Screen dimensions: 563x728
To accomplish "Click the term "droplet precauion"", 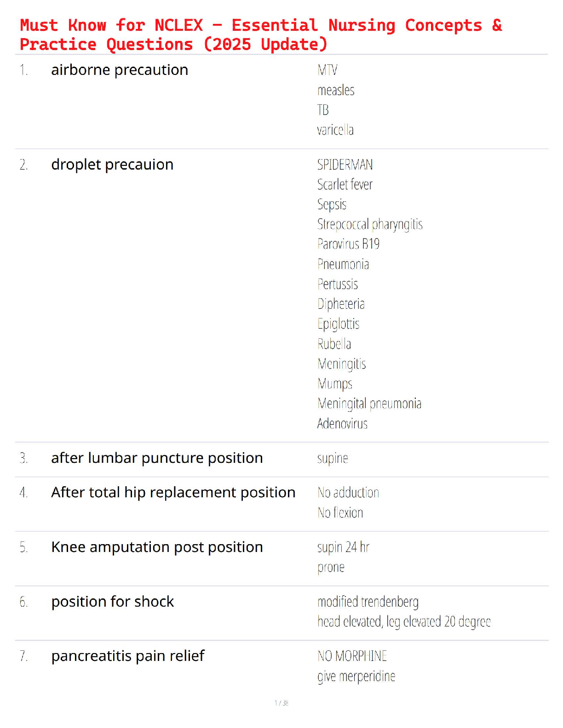I will [112, 165].
